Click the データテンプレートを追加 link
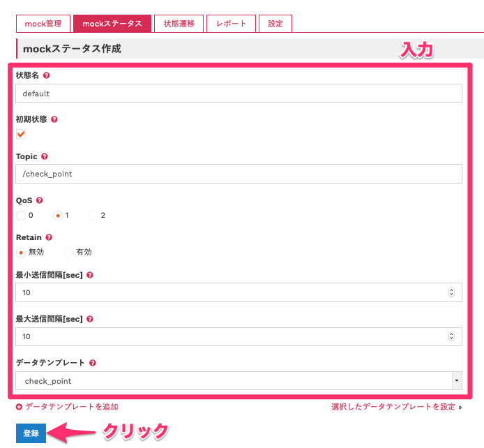The width and height of the screenshot is (484, 448). (72, 407)
